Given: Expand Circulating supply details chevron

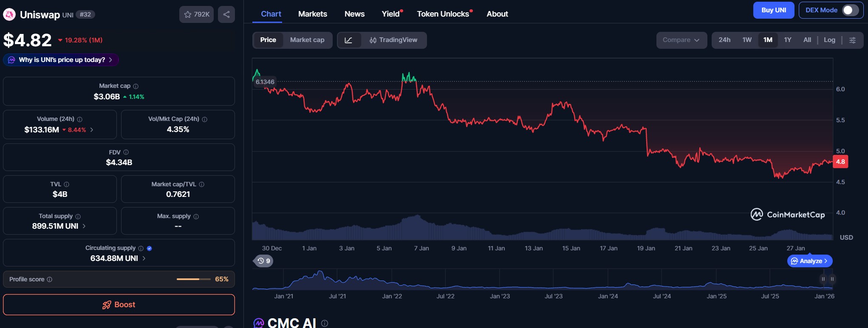Looking at the screenshot, I should click(144, 258).
